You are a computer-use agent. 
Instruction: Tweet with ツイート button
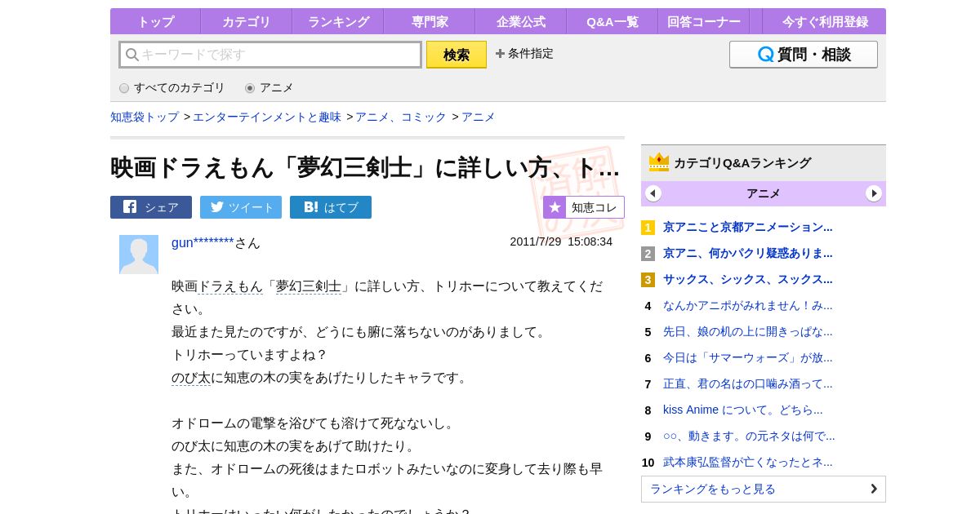tap(241, 207)
